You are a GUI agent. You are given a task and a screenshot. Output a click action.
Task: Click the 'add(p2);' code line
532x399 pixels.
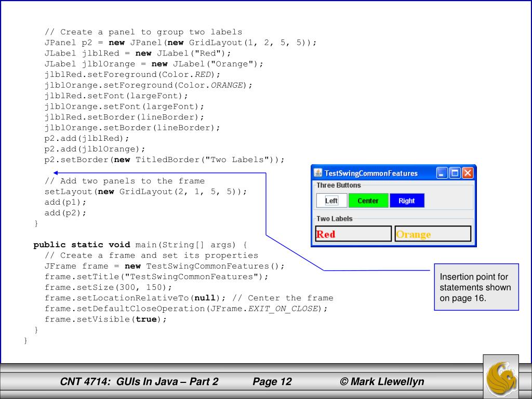(x=65, y=213)
